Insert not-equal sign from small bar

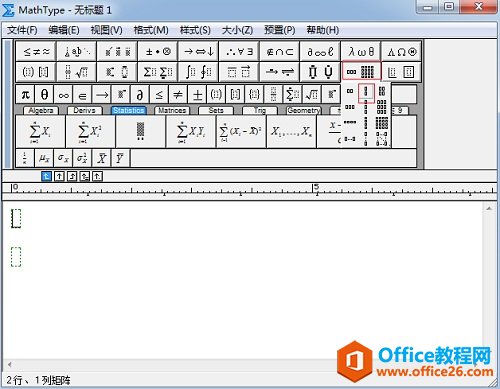(x=178, y=95)
